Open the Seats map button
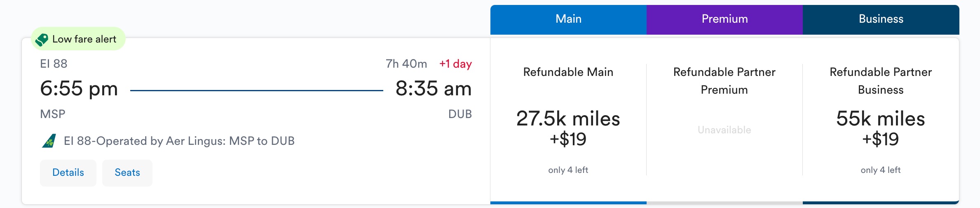 pyautogui.click(x=127, y=173)
